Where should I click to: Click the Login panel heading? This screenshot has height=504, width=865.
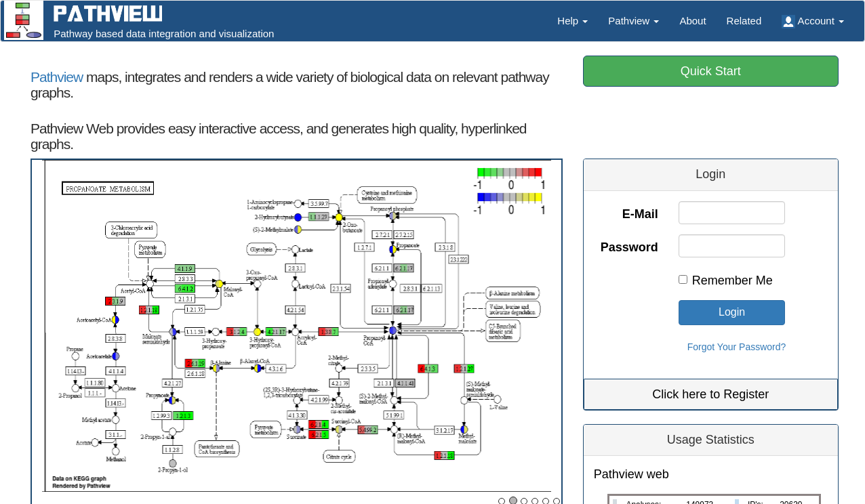(710, 174)
